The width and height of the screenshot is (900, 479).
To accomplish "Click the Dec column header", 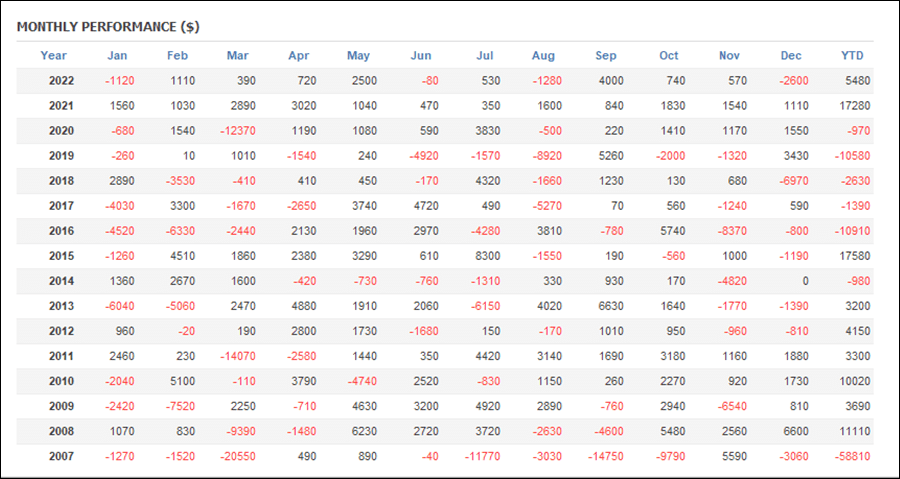I will [x=791, y=56].
